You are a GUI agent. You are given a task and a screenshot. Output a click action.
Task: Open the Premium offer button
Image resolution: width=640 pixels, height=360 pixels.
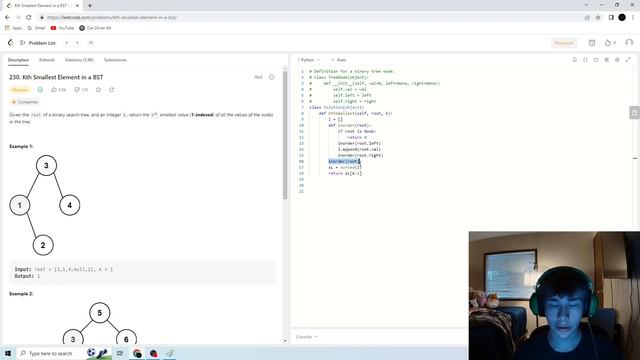564,43
